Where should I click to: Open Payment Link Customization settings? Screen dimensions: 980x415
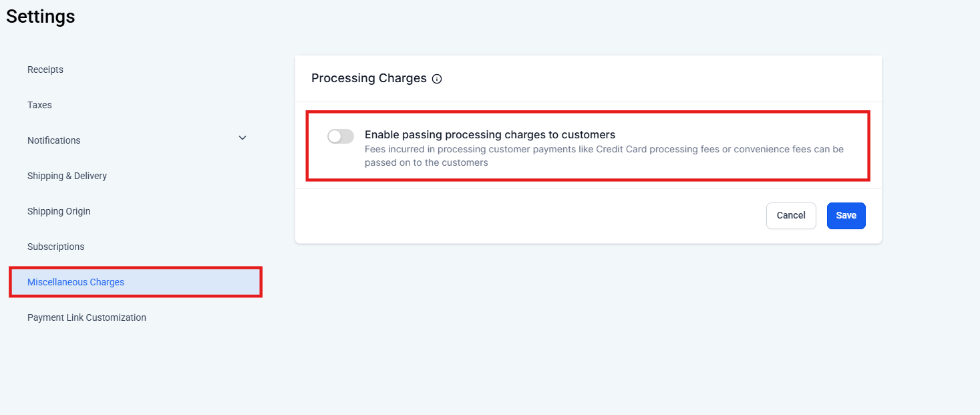87,317
